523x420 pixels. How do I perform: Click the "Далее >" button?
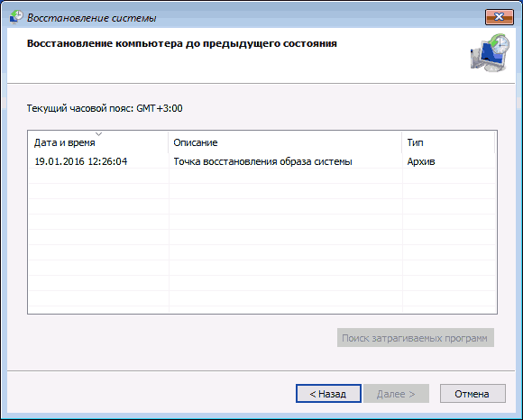[396, 394]
